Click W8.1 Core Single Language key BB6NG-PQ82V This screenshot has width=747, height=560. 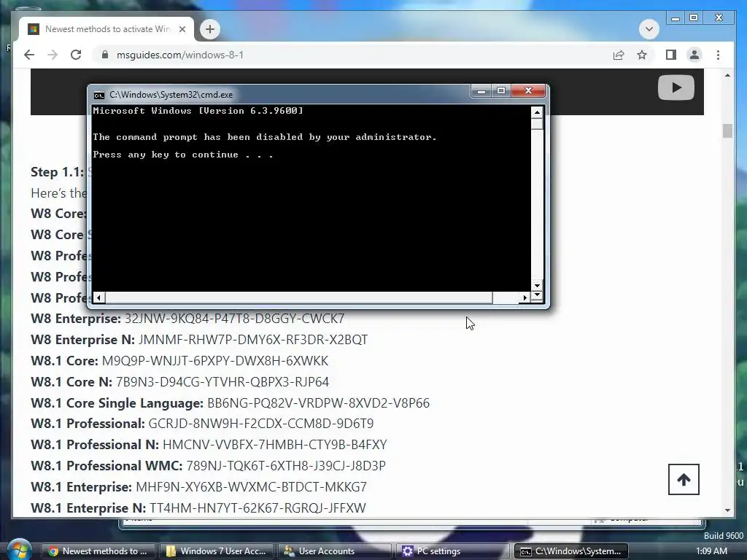coord(318,402)
